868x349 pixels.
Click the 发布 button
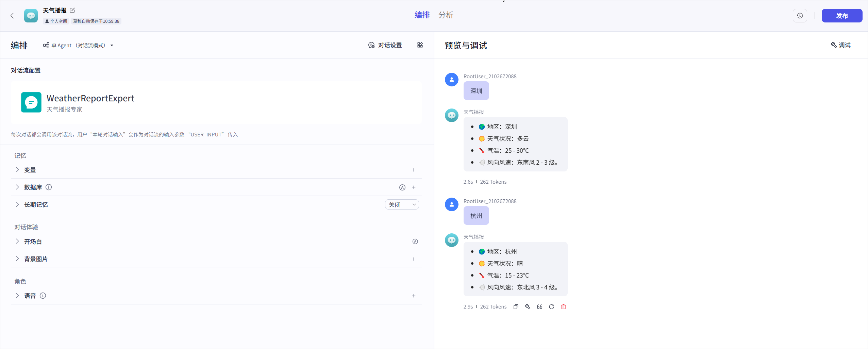[842, 16]
